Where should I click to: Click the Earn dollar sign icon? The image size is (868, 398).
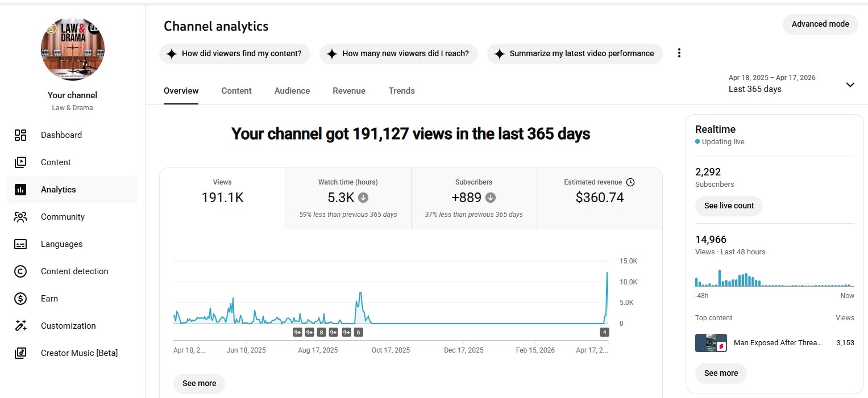[20, 299]
